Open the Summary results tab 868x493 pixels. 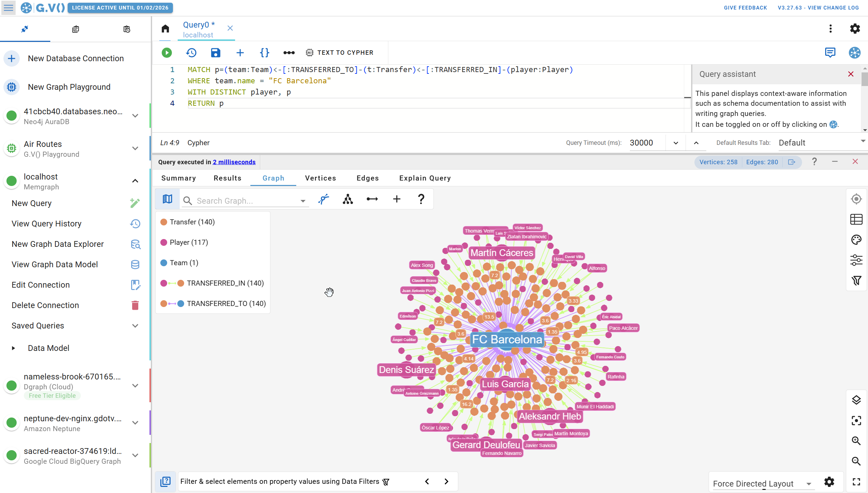179,178
